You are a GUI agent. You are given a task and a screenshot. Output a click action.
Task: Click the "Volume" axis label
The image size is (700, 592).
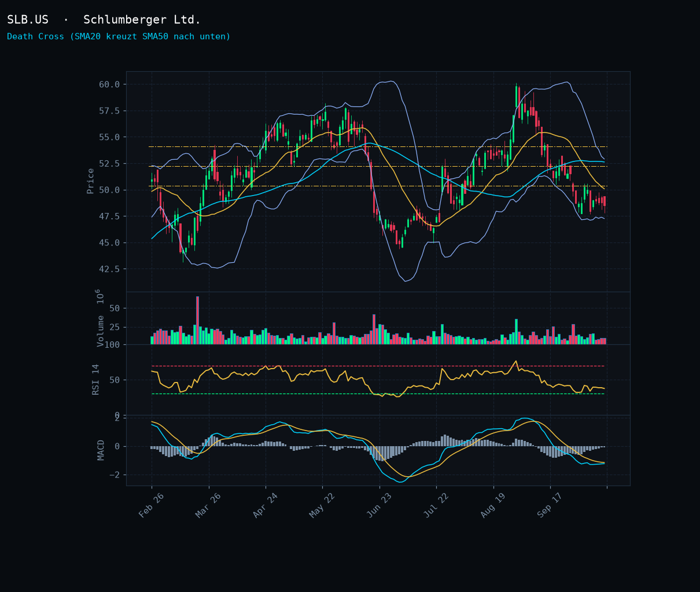[x=100, y=331]
